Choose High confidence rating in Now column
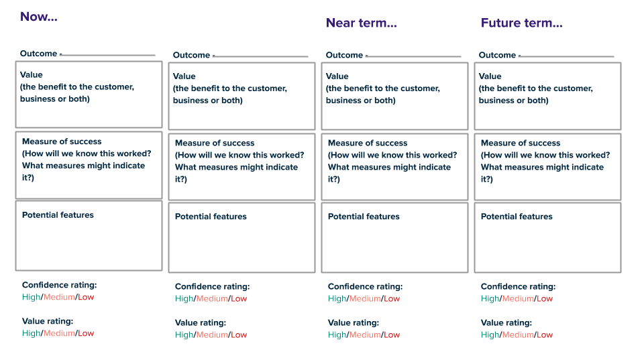Screen dimensions: 644x362 (x=31, y=297)
